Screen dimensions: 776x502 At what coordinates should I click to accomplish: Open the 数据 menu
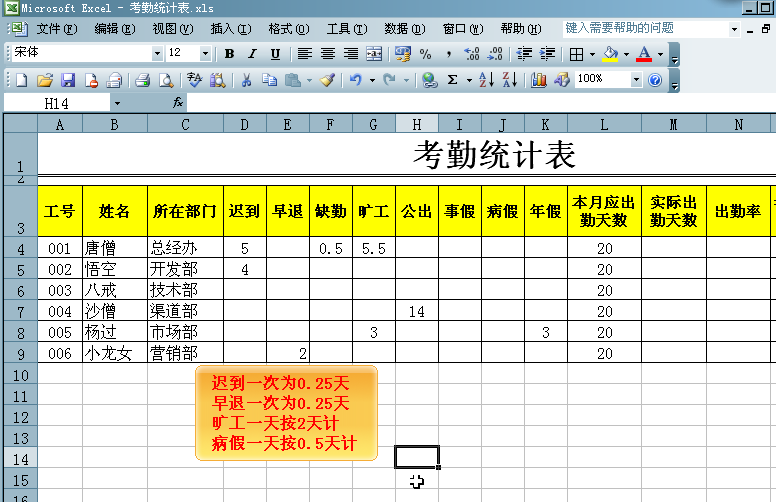click(405, 29)
